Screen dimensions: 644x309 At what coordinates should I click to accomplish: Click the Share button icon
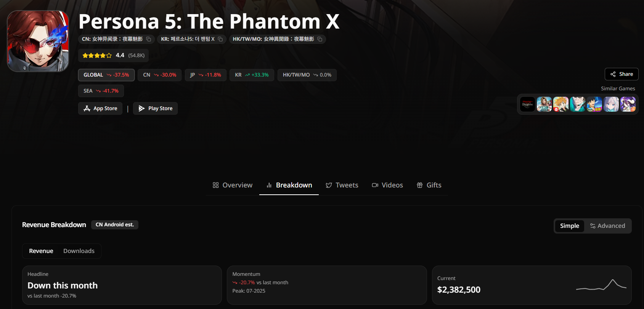tap(613, 74)
